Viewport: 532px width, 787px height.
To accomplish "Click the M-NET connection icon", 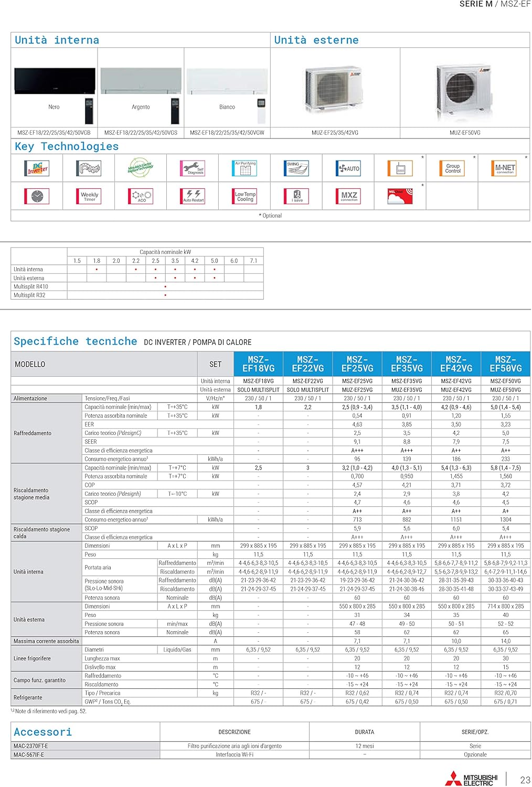I will 505,168.
